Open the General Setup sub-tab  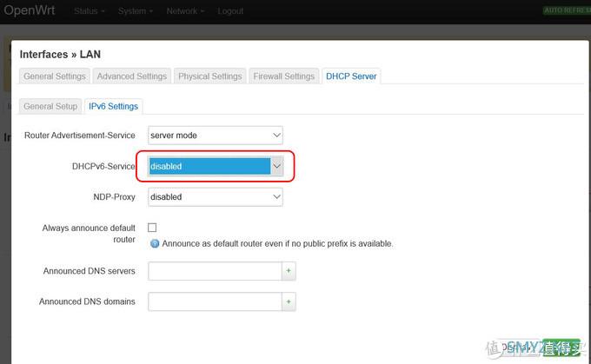(50, 106)
